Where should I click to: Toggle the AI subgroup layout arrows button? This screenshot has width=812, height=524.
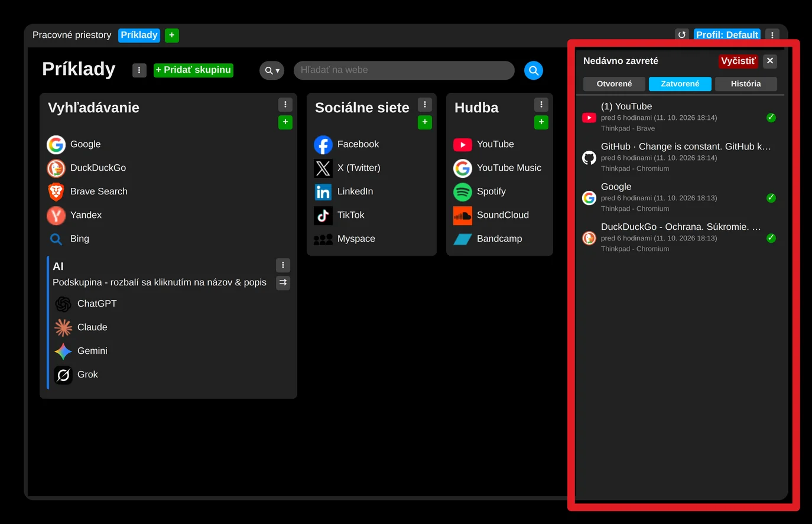pyautogui.click(x=283, y=282)
